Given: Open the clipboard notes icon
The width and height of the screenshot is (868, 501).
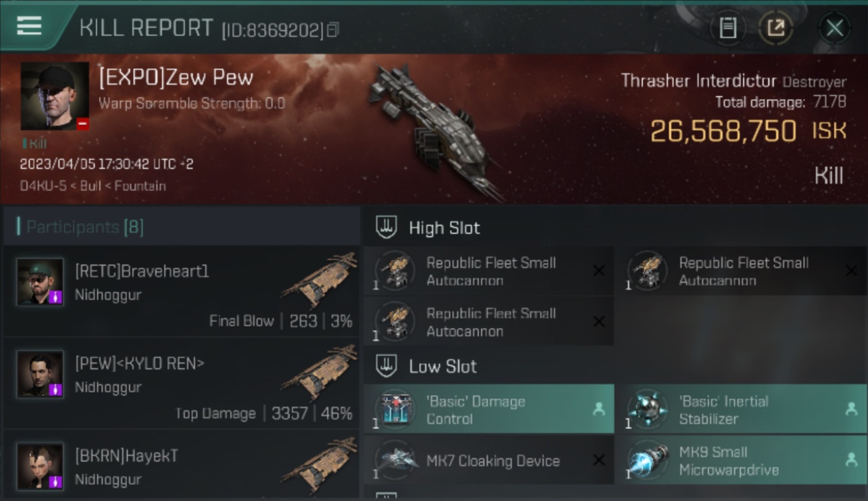Looking at the screenshot, I should click(x=728, y=28).
